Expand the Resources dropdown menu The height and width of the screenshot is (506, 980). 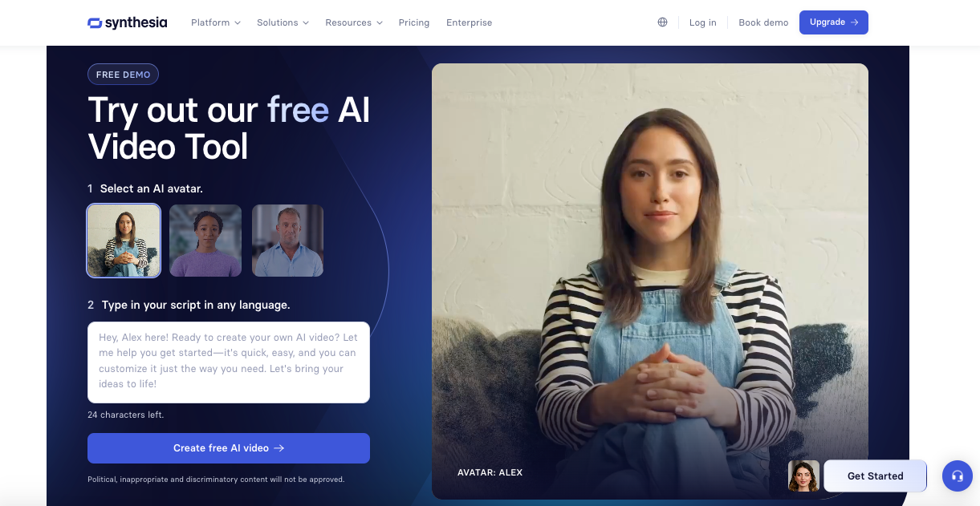[354, 22]
